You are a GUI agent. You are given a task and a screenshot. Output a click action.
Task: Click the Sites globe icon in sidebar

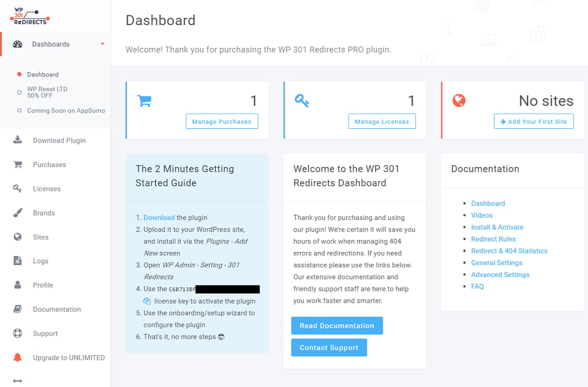[x=18, y=237]
